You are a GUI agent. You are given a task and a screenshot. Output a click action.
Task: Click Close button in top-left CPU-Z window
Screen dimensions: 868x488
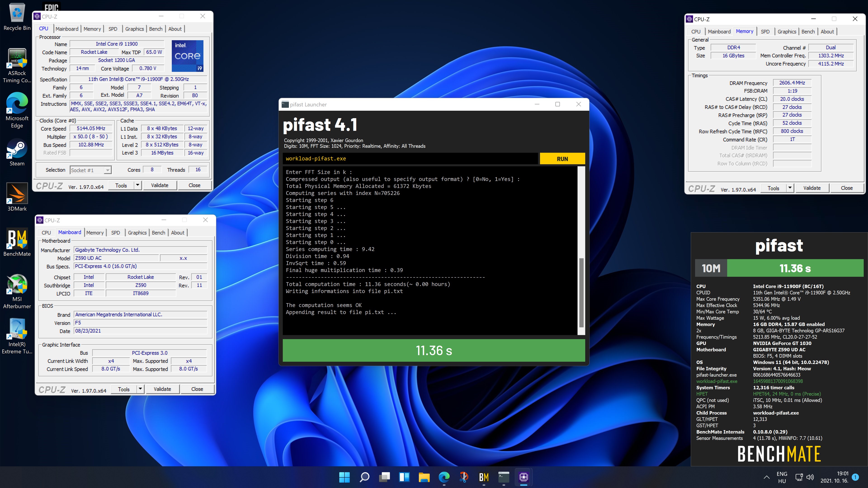click(x=194, y=185)
